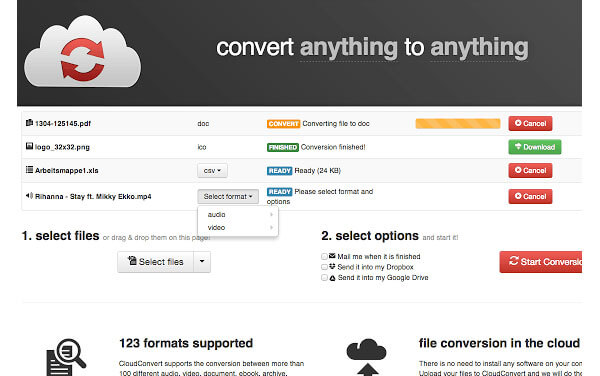This screenshot has width=600, height=376.
Task: Click the Select files button
Action: (x=155, y=262)
